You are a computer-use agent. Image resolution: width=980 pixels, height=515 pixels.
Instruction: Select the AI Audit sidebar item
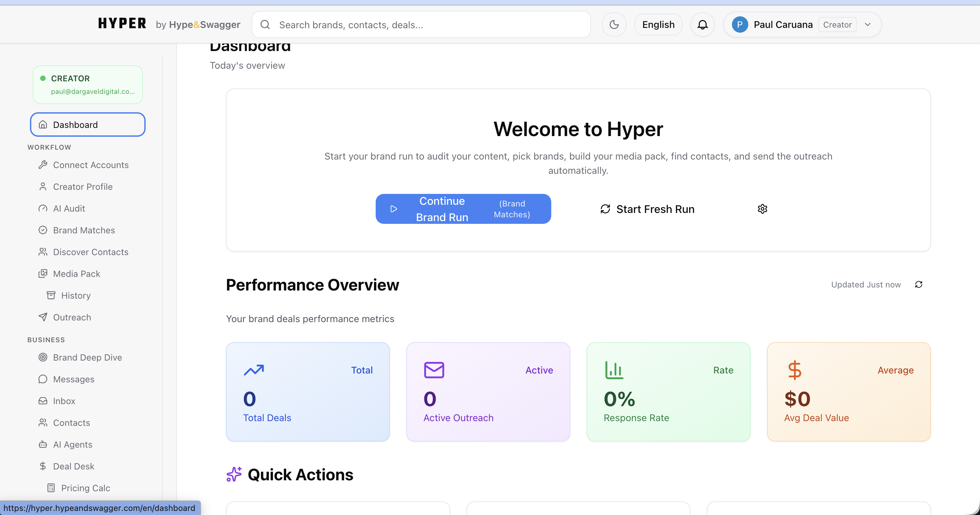[68, 209]
